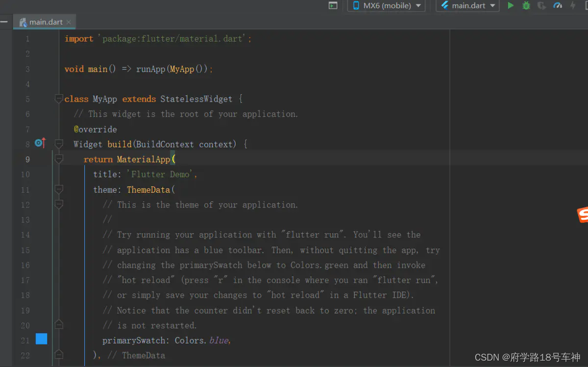Click the import 'package:flutter/material.dart' statement
Image resolution: width=588 pixels, height=367 pixels.
tap(158, 39)
